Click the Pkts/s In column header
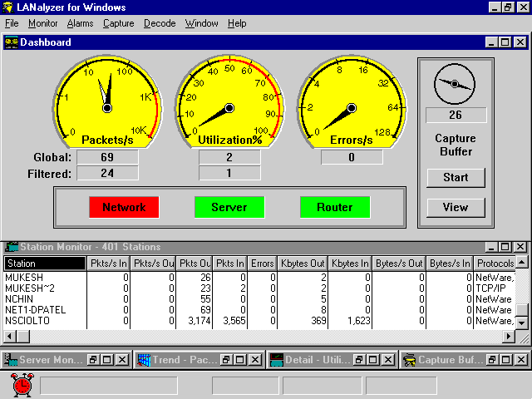This screenshot has height=399, width=532. click(109, 264)
